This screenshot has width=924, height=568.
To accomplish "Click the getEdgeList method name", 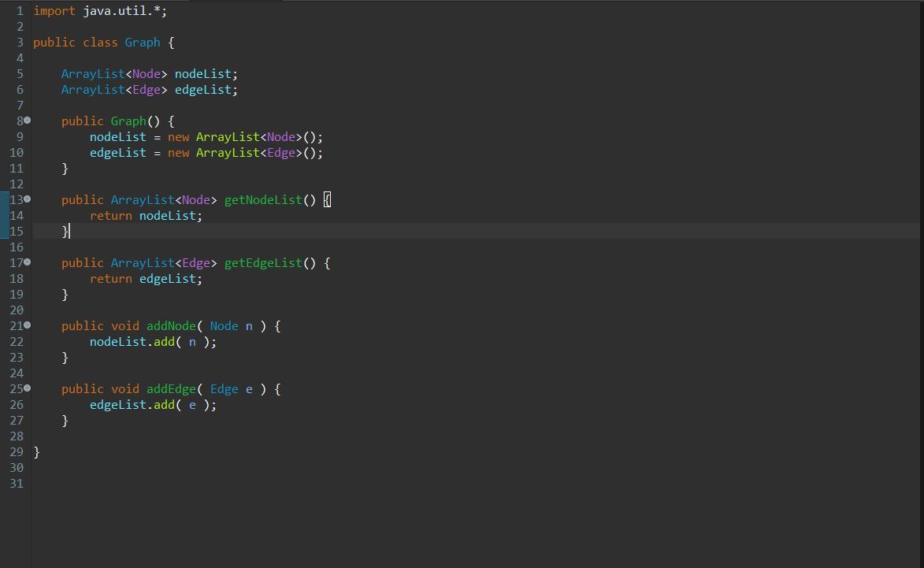I will tap(262, 262).
